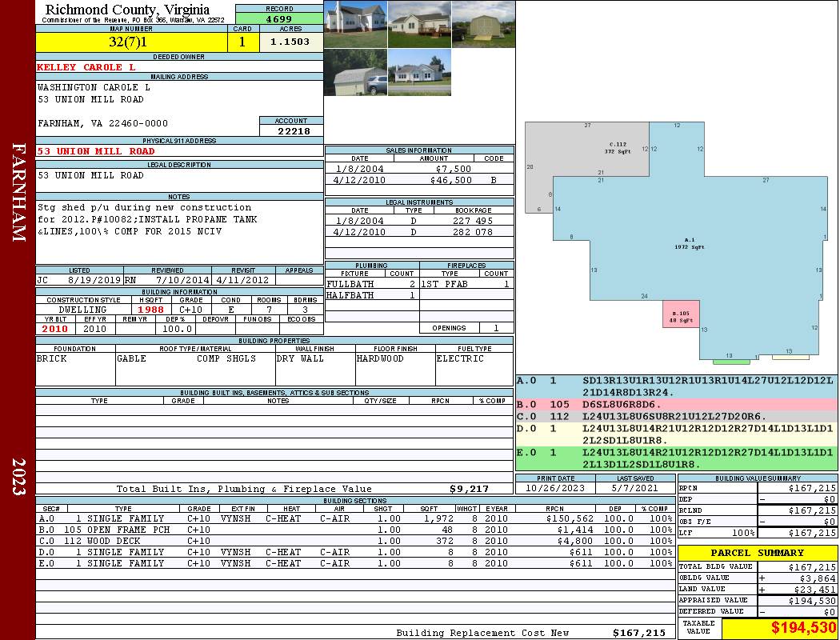The height and width of the screenshot is (640, 840).
Task: Click the taxable value $194,530 in red
Action: 803,628
